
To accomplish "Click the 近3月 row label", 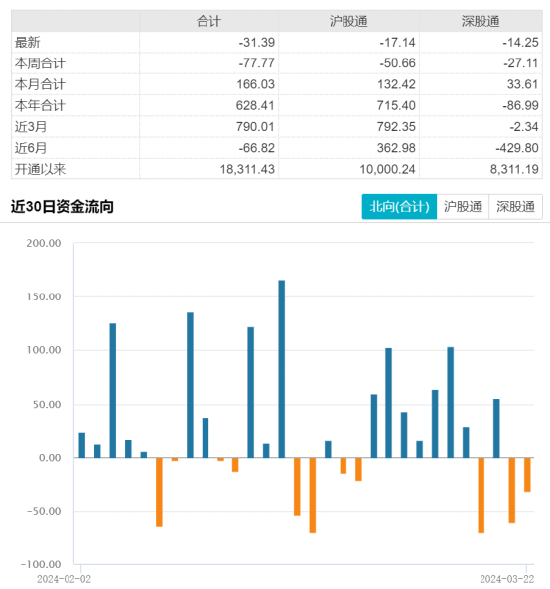I will [x=31, y=127].
